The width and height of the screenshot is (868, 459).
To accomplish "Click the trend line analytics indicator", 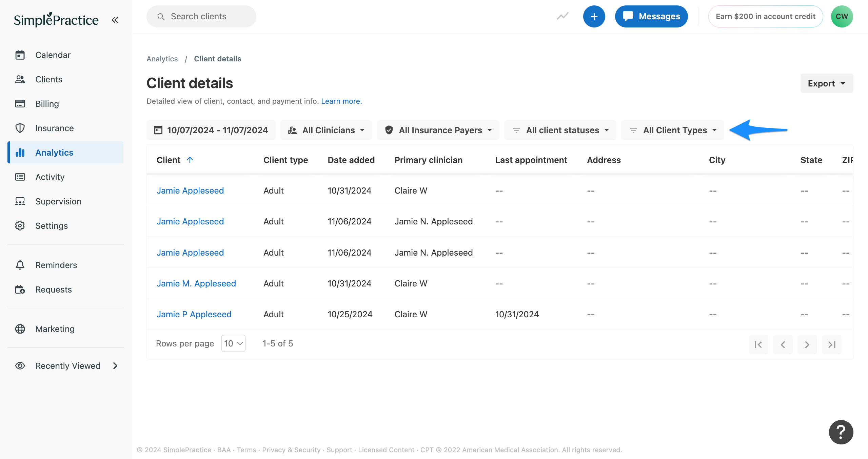I will (x=563, y=16).
